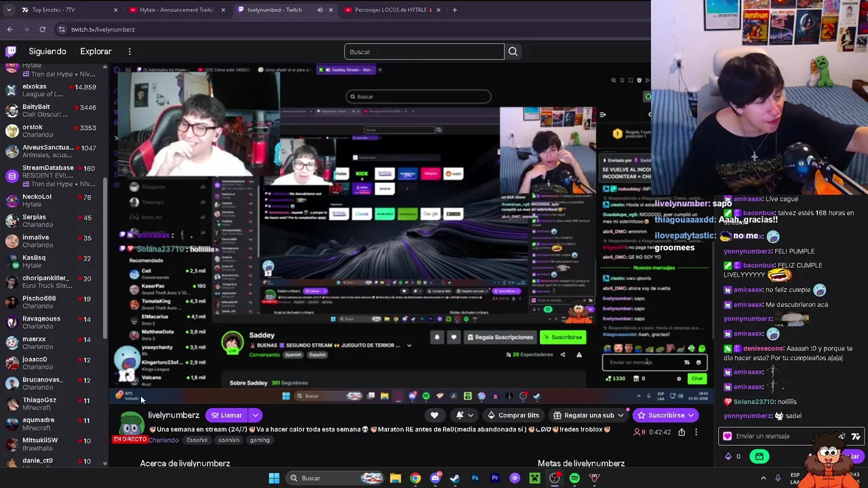Go back with the browser back arrow
The height and width of the screenshot is (488, 868).
[x=9, y=29]
